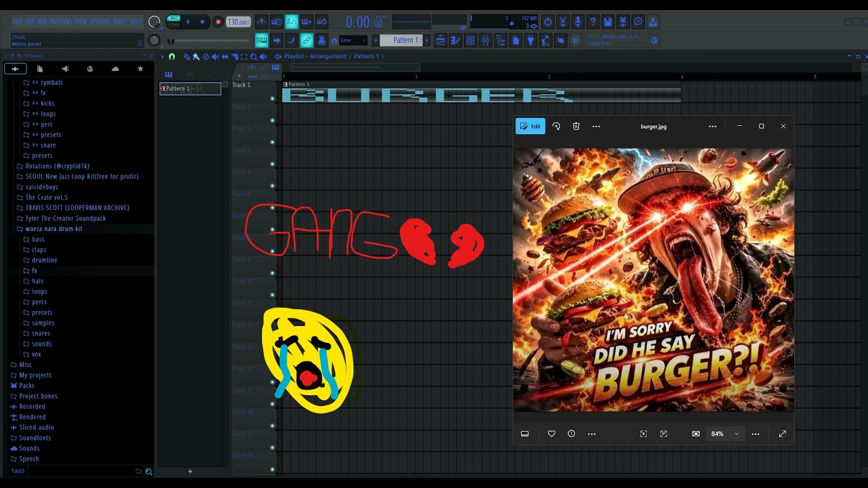The width and height of the screenshot is (868, 488).
Task: Open browser starred favorites tab
Action: 140,68
